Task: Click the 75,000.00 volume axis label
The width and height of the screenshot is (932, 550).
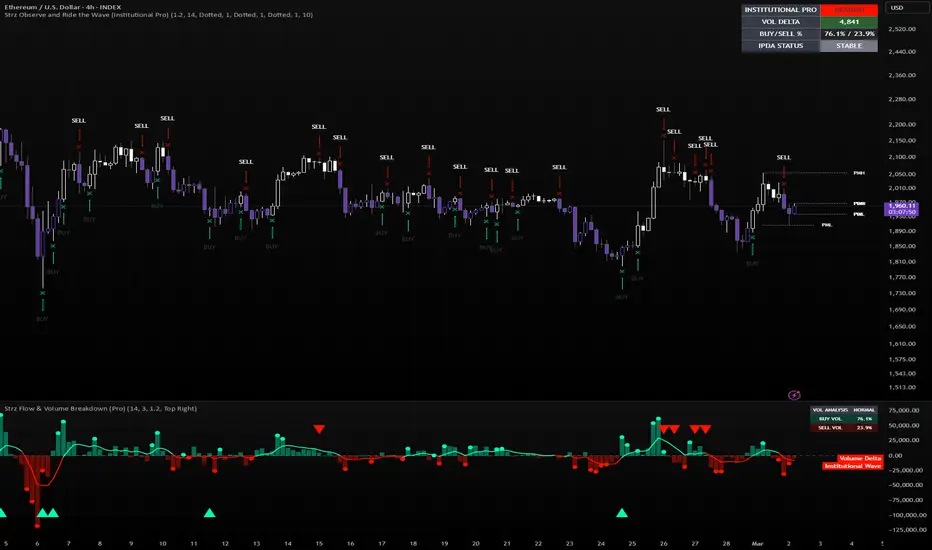Action: click(903, 410)
